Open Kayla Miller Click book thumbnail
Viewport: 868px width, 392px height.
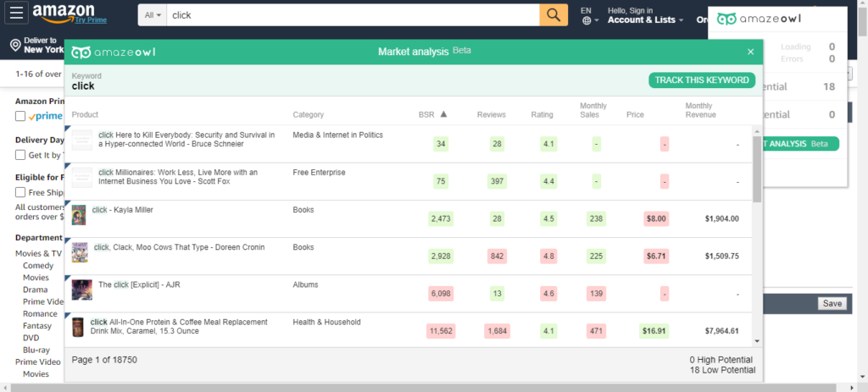pos(79,215)
